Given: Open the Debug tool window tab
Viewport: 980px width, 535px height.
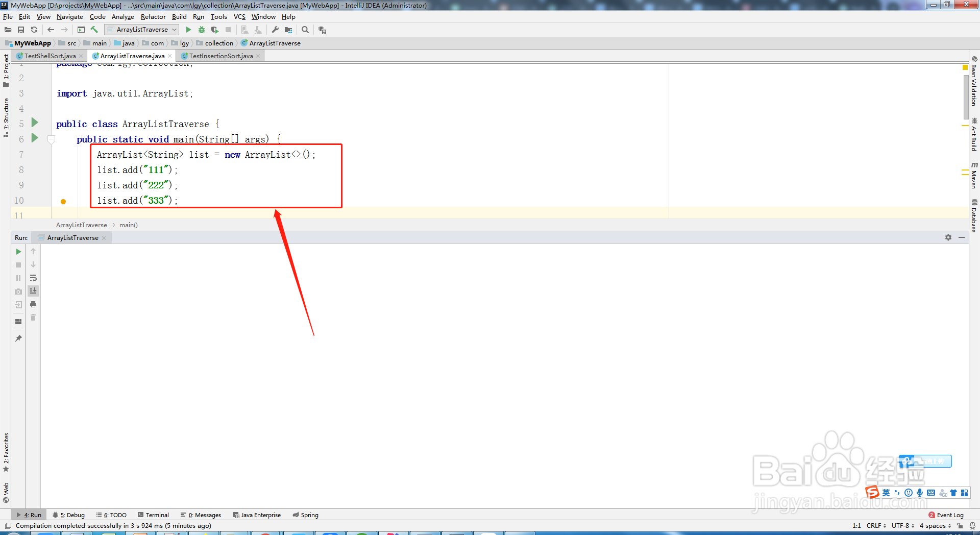Looking at the screenshot, I should tap(69, 515).
